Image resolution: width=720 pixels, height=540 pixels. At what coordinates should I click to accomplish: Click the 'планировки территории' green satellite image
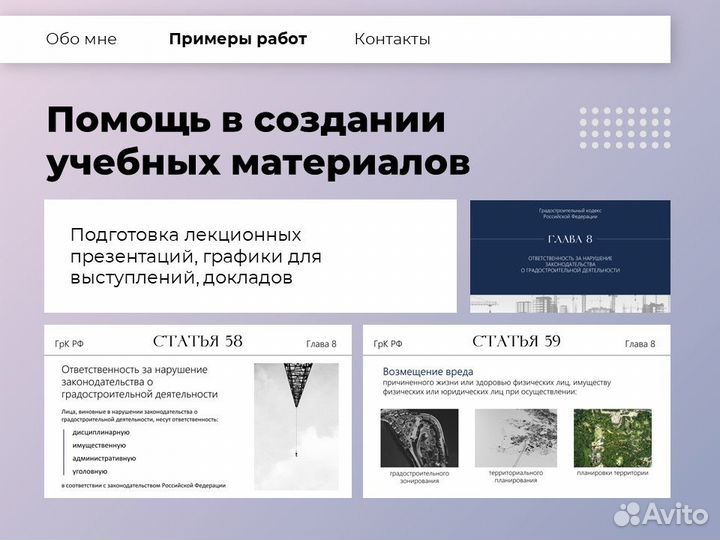pyautogui.click(x=613, y=438)
